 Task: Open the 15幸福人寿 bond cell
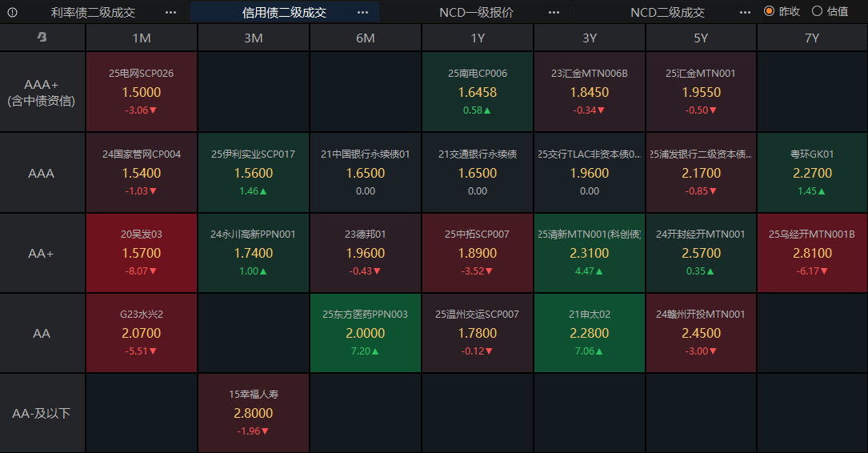point(254,413)
